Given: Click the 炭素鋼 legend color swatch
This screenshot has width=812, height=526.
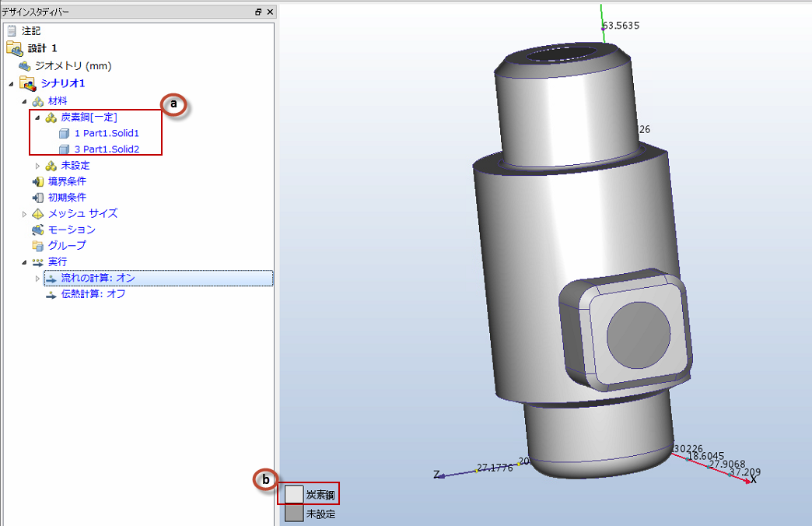Looking at the screenshot, I should click(x=294, y=494).
